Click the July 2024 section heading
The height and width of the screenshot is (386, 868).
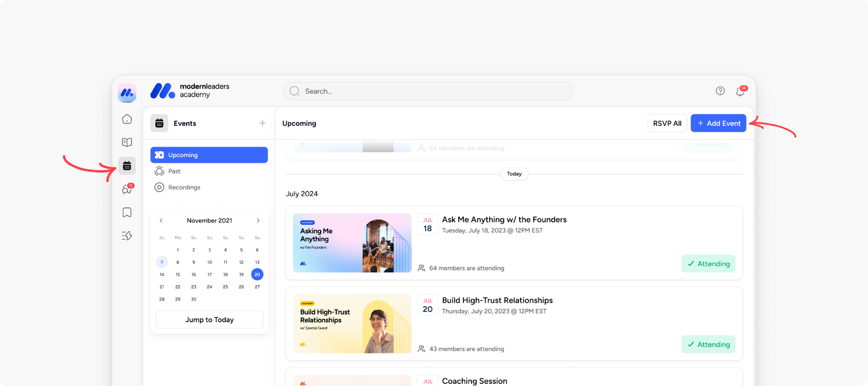(x=302, y=194)
